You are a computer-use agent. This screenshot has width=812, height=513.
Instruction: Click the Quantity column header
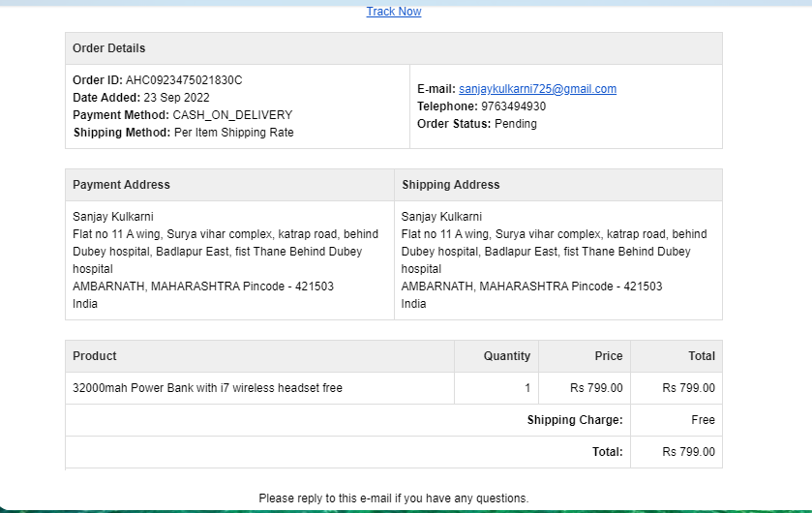[507, 356]
